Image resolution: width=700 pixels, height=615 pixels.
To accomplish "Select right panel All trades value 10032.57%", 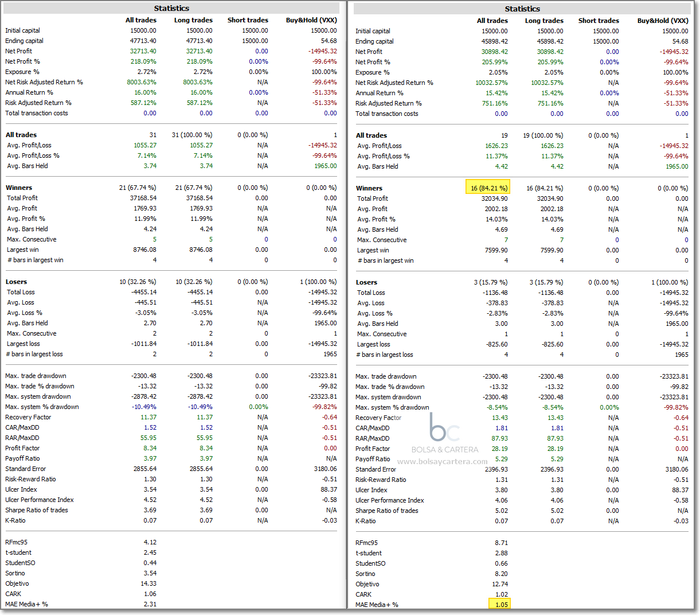I will [491, 83].
